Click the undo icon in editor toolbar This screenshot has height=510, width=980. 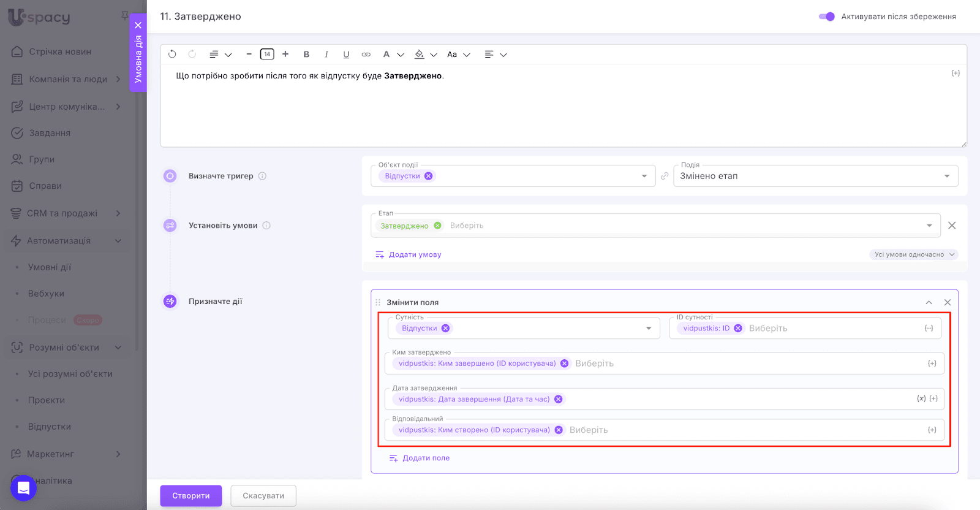point(172,54)
